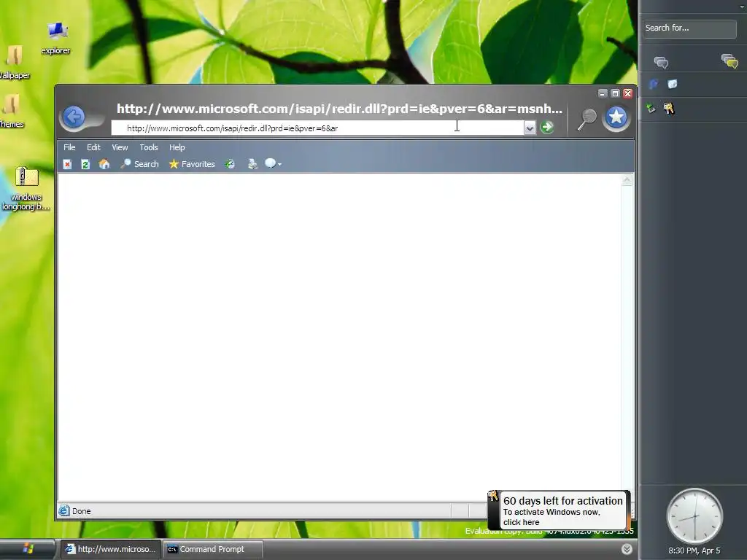Select the explorer desktop icon
This screenshot has width=747, height=560.
(x=55, y=39)
